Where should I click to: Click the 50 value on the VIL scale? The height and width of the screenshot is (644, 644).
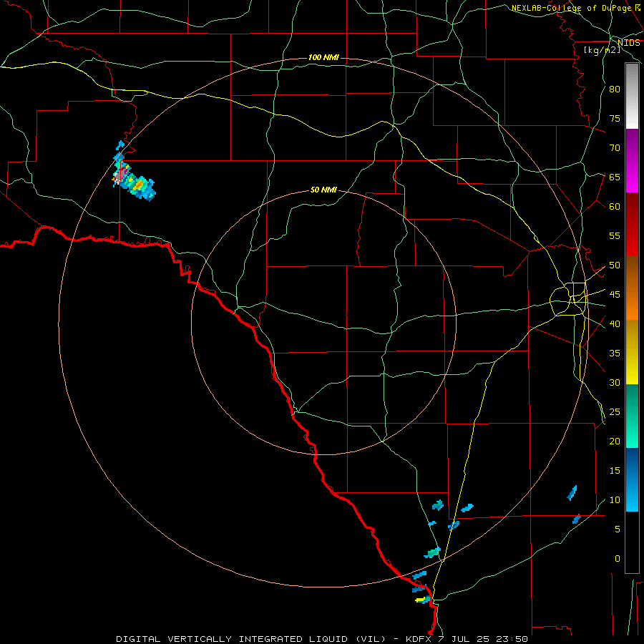pyautogui.click(x=615, y=265)
